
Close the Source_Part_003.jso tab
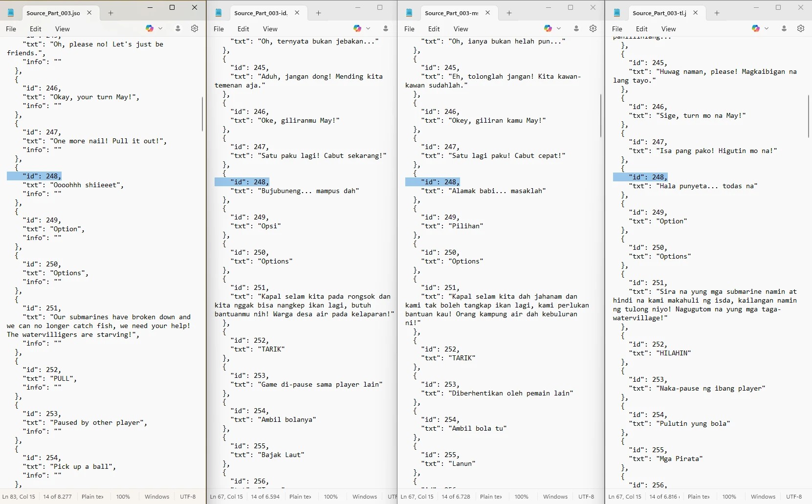89,13
